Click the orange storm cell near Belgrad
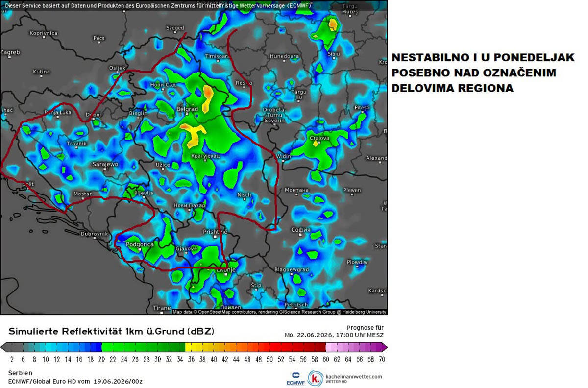The height and width of the screenshot is (388, 588). tap(208, 94)
